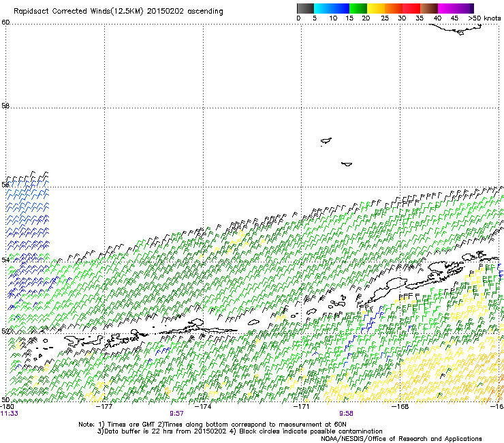Click the yellow 20-25 knots color segment
The width and height of the screenshot is (504, 443).
(376, 8)
